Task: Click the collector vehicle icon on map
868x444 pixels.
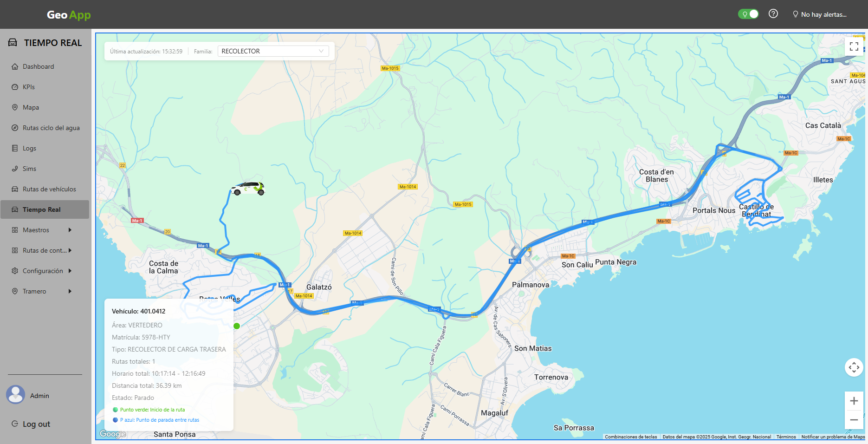Action: [x=248, y=188]
